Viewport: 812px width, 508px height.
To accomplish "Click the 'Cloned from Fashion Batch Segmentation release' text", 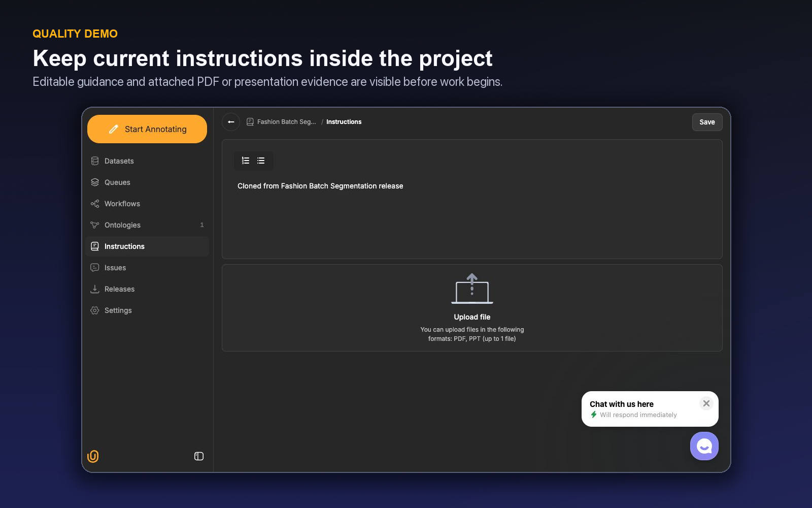I will click(x=320, y=186).
